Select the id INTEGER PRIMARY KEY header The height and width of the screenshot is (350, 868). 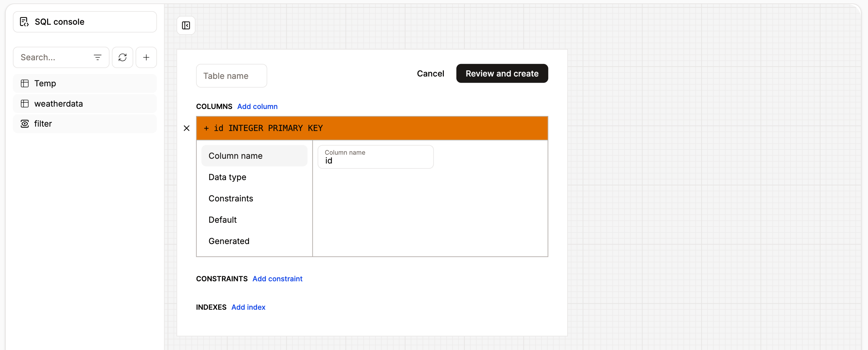tap(372, 128)
